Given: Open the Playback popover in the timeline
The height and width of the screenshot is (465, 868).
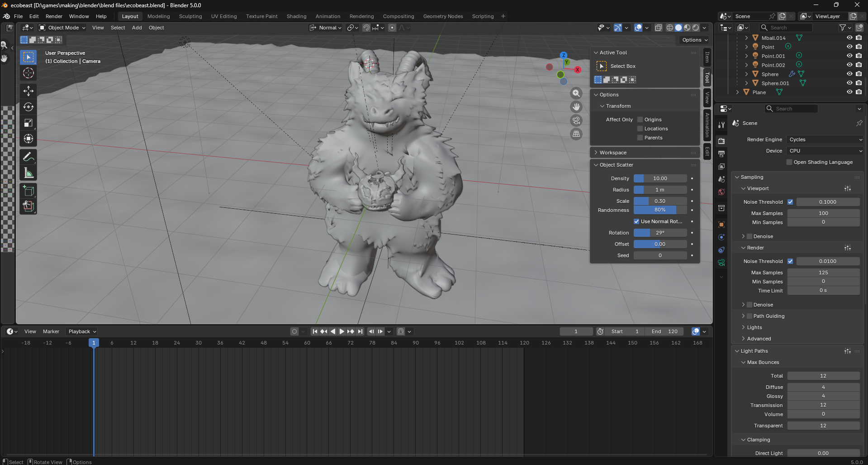Looking at the screenshot, I should pyautogui.click(x=82, y=331).
